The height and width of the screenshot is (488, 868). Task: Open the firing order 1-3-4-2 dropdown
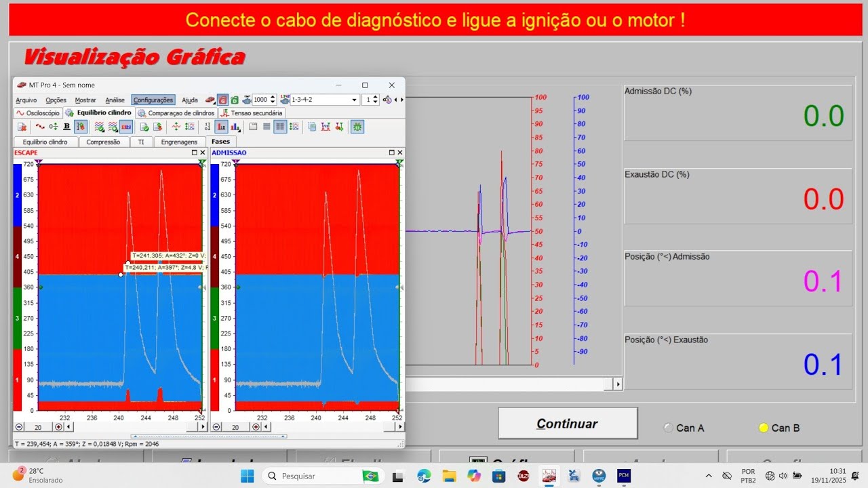pos(354,100)
